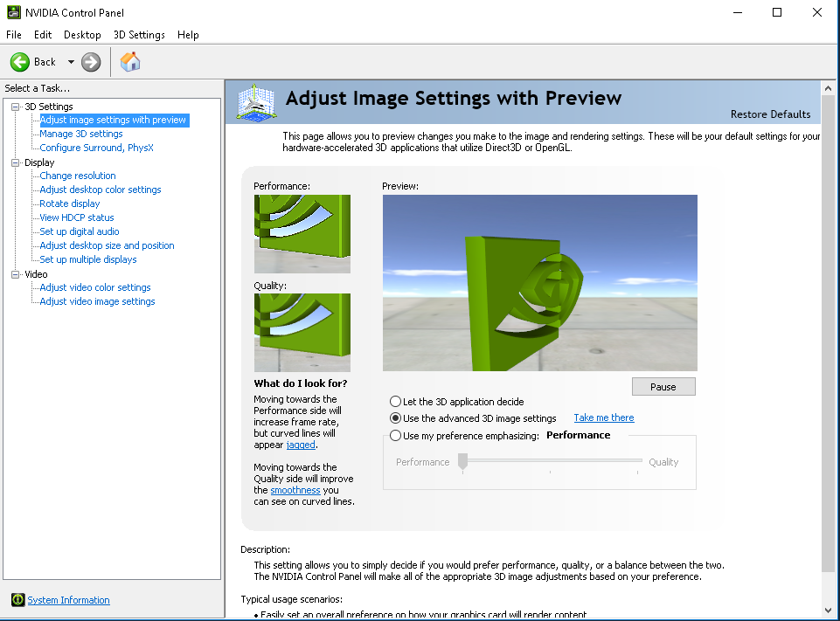Open the jagged help link
The image size is (840, 621).
(301, 445)
